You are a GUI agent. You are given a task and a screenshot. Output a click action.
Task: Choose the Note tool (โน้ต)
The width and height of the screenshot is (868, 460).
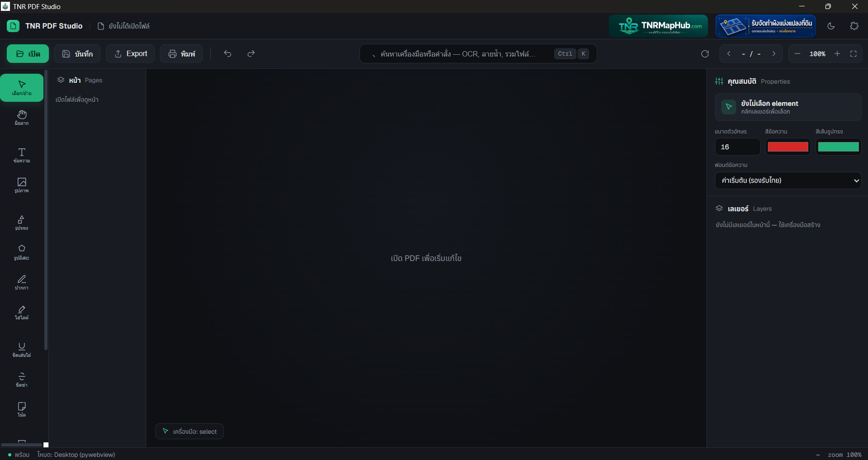(22, 409)
